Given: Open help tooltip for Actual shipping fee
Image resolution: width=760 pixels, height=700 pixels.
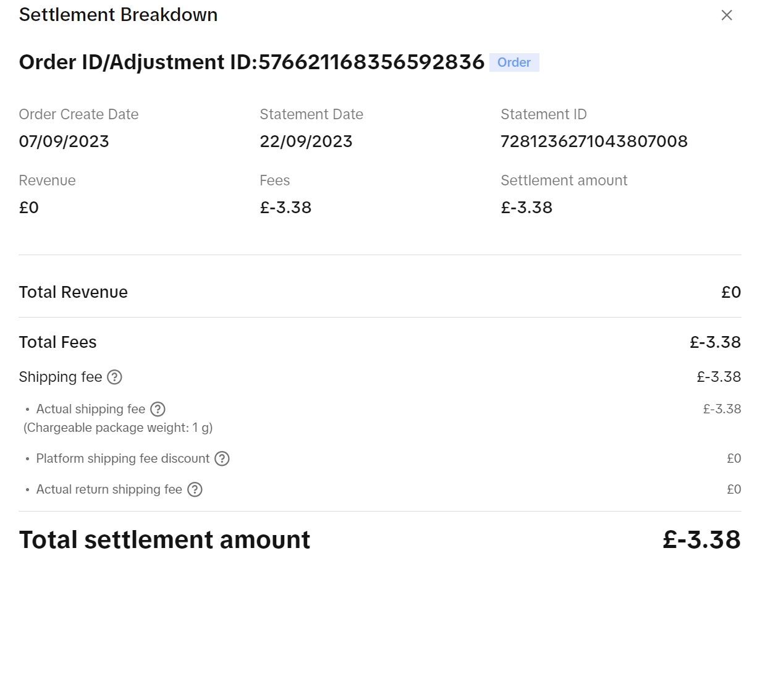Looking at the screenshot, I should coord(158,409).
